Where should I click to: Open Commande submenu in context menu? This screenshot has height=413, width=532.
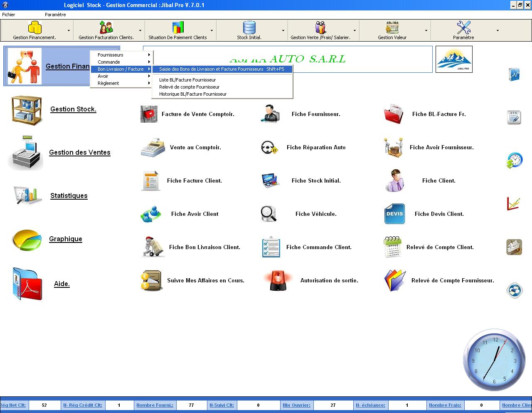(x=122, y=62)
